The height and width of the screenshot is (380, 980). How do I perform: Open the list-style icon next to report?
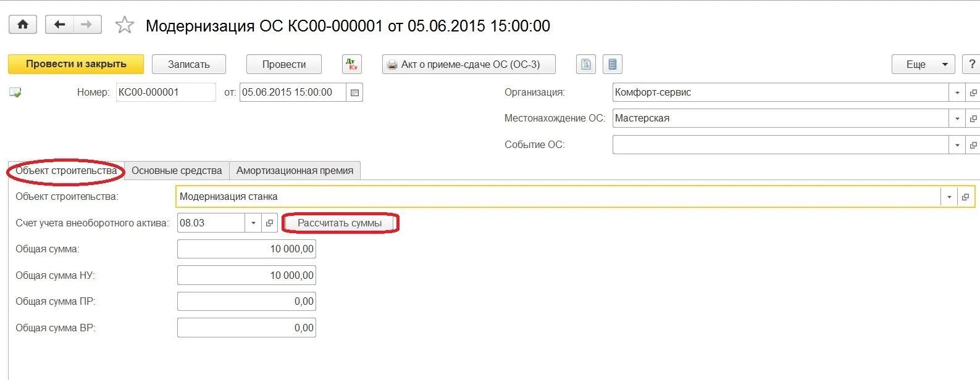point(612,64)
